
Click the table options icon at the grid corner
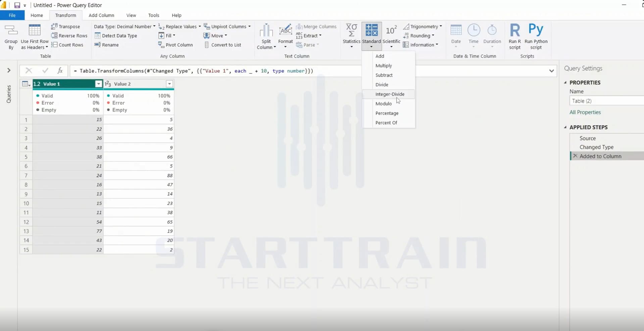click(26, 84)
